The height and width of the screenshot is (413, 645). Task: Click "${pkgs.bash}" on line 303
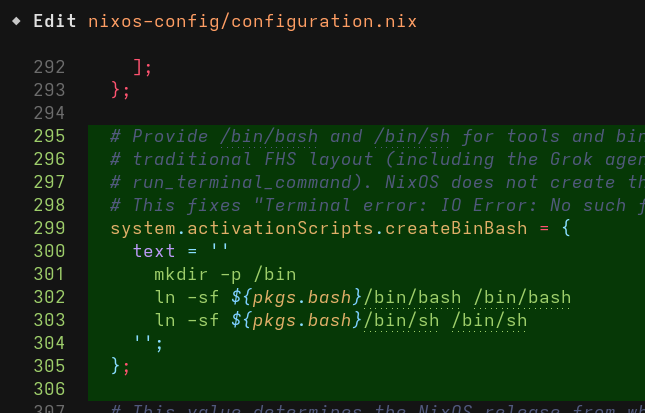click(x=297, y=320)
